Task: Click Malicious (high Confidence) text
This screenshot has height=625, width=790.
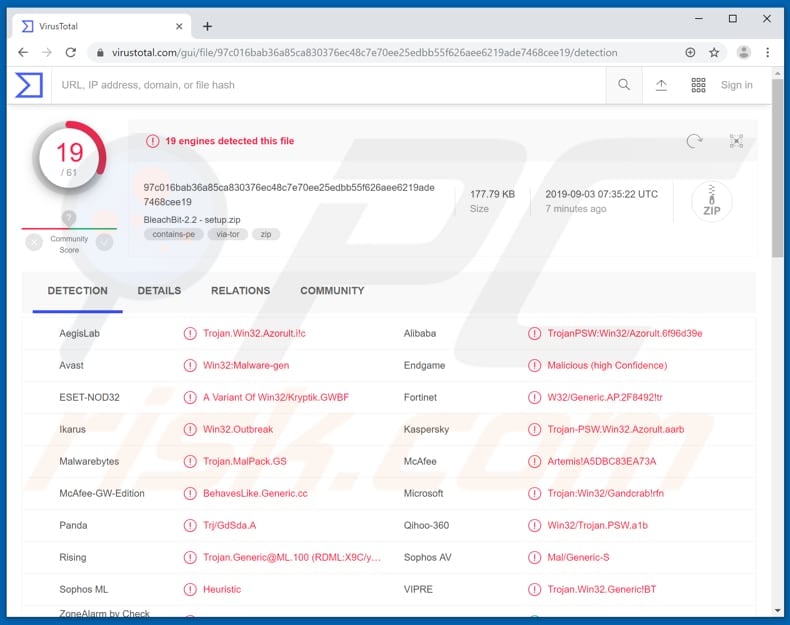Action: click(x=607, y=366)
